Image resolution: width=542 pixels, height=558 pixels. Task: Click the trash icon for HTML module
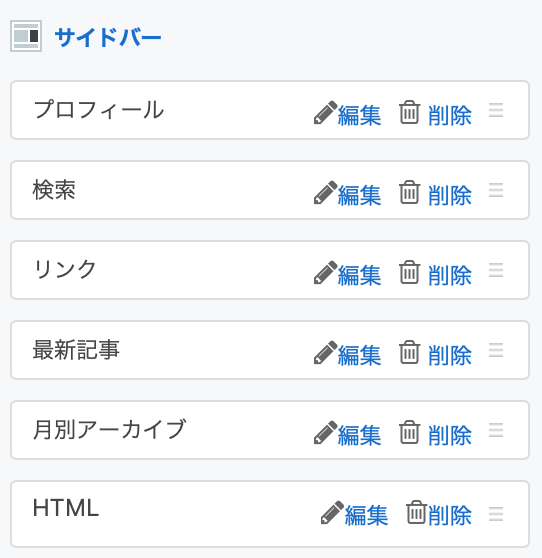[x=416, y=512]
